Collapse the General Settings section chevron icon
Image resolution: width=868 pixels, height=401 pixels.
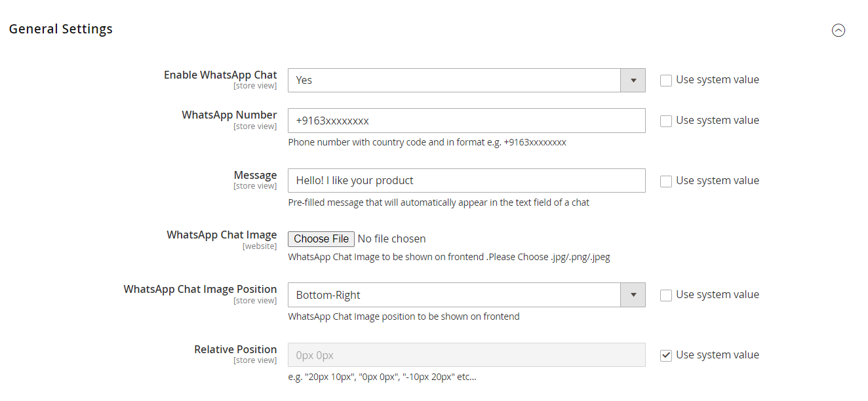click(838, 30)
